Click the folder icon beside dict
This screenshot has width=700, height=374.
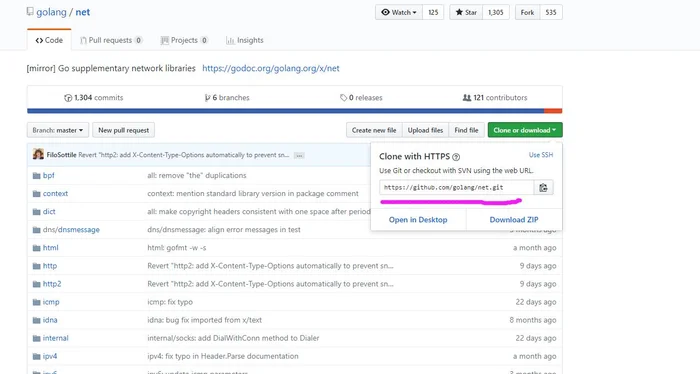(x=37, y=212)
